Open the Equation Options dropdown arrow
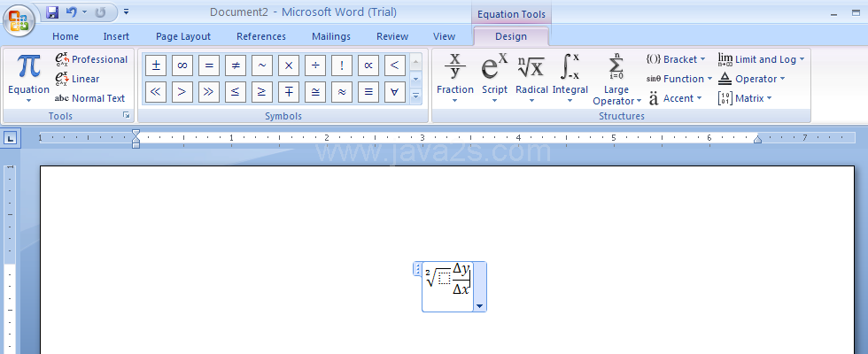The width and height of the screenshot is (868, 354). (x=479, y=306)
